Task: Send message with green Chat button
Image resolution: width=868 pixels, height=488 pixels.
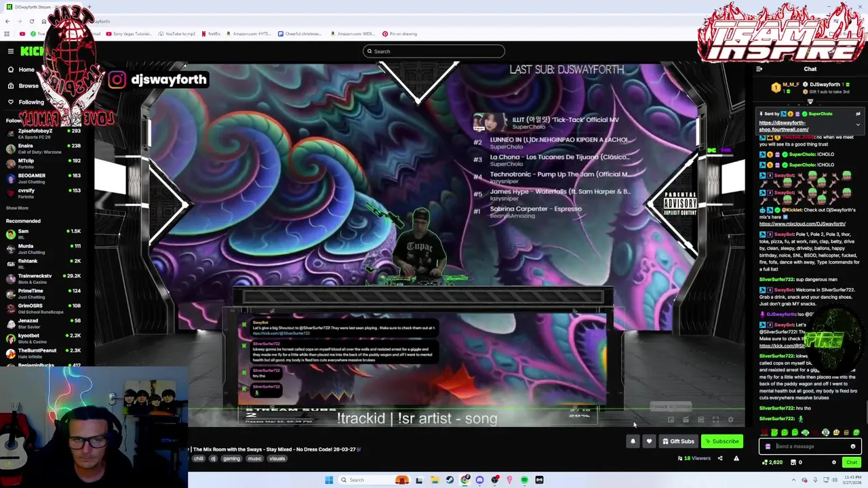Action: pyautogui.click(x=851, y=462)
